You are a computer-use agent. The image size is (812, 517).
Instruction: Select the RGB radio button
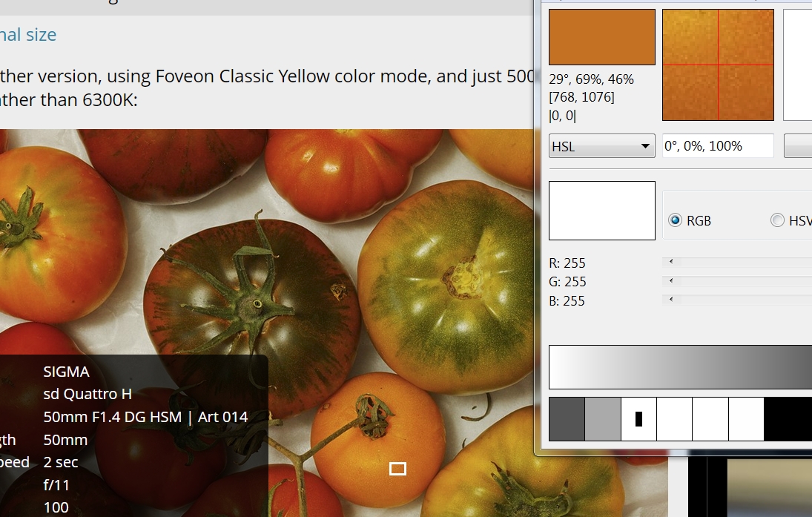pyautogui.click(x=675, y=220)
